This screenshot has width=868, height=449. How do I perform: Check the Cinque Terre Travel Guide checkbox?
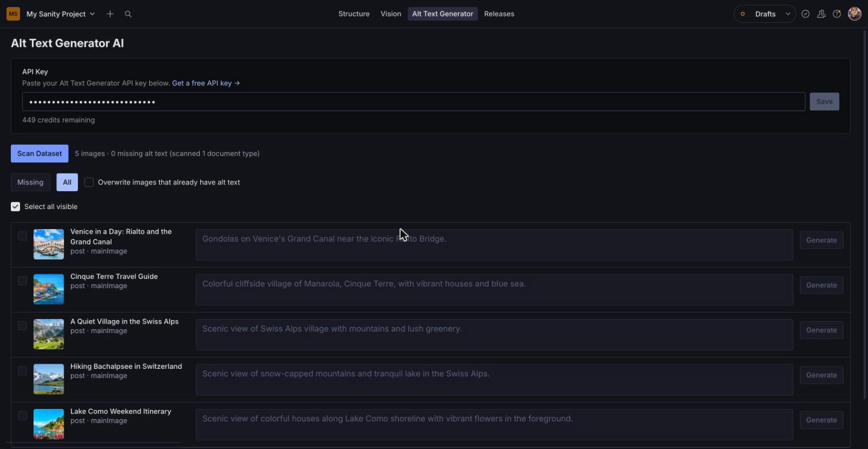click(x=22, y=281)
